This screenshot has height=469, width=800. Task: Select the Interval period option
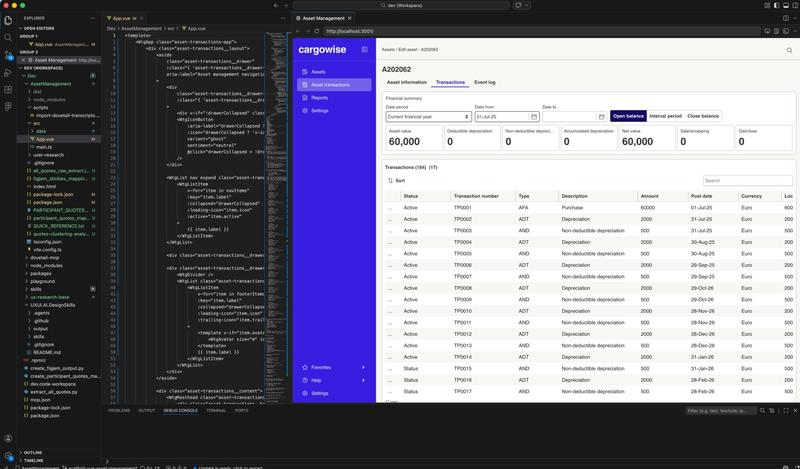(665, 116)
